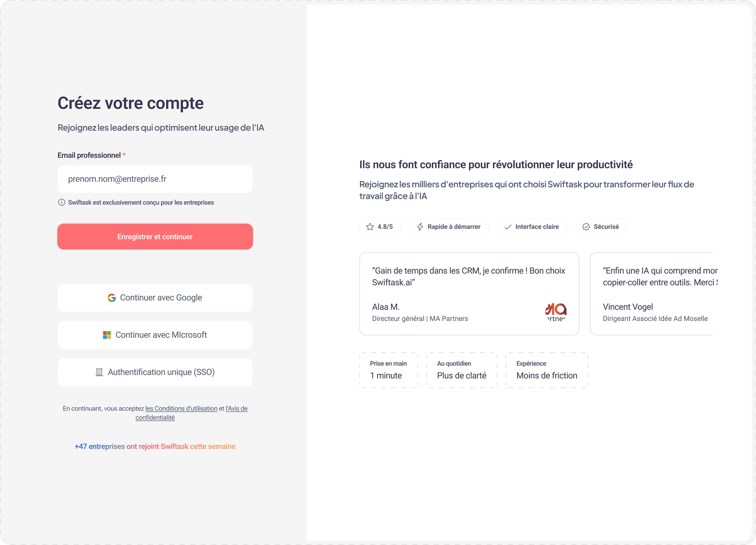
Task: Choose Authentification unique (SSO)
Action: tap(155, 372)
